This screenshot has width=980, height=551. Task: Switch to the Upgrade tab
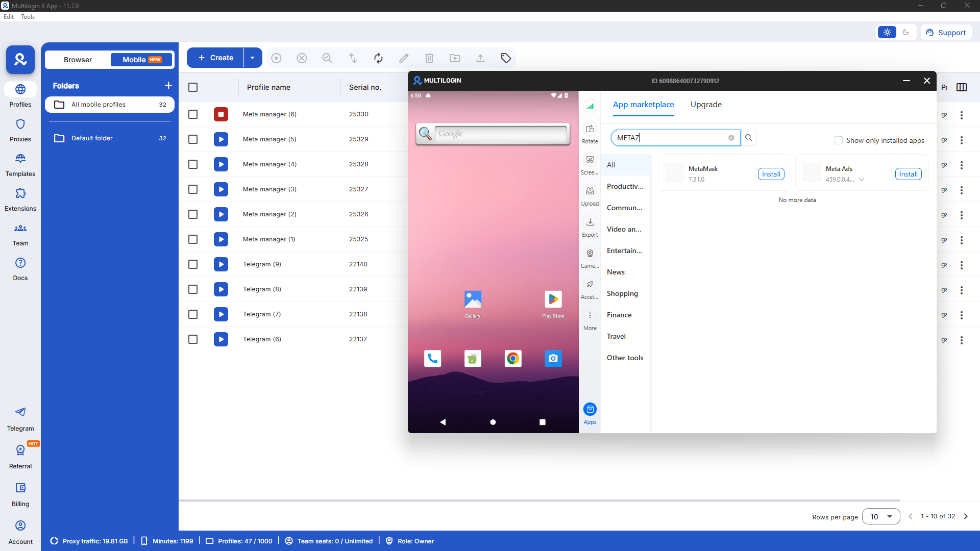[x=706, y=105]
